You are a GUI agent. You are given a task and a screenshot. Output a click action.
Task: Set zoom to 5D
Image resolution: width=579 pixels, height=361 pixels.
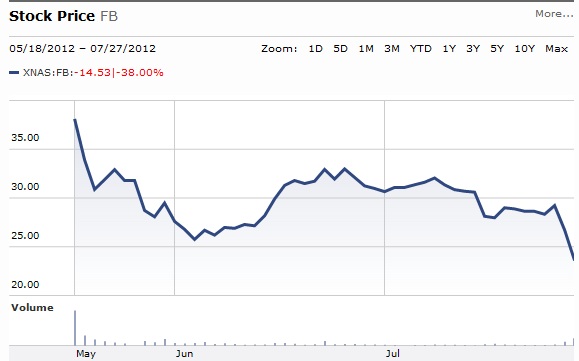pos(340,49)
